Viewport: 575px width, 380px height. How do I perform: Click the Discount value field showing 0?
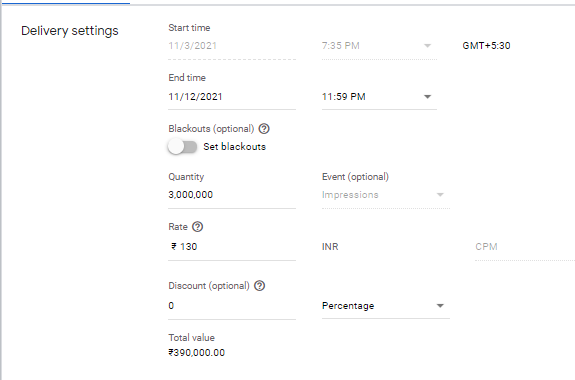pos(232,306)
